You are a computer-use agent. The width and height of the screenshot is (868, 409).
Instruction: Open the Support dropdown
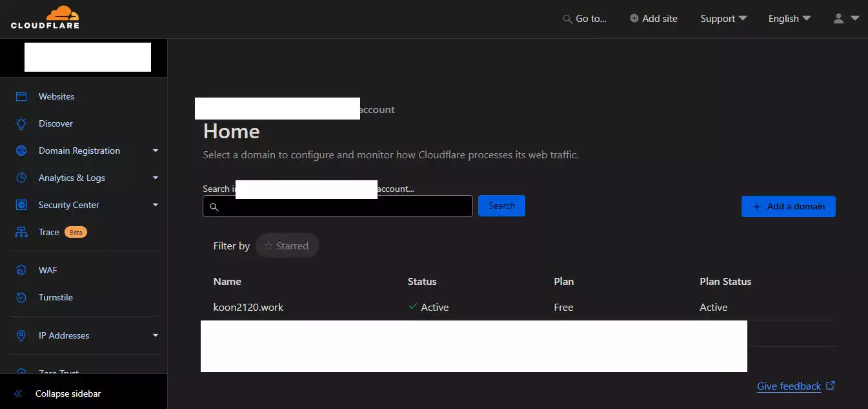pyautogui.click(x=723, y=19)
